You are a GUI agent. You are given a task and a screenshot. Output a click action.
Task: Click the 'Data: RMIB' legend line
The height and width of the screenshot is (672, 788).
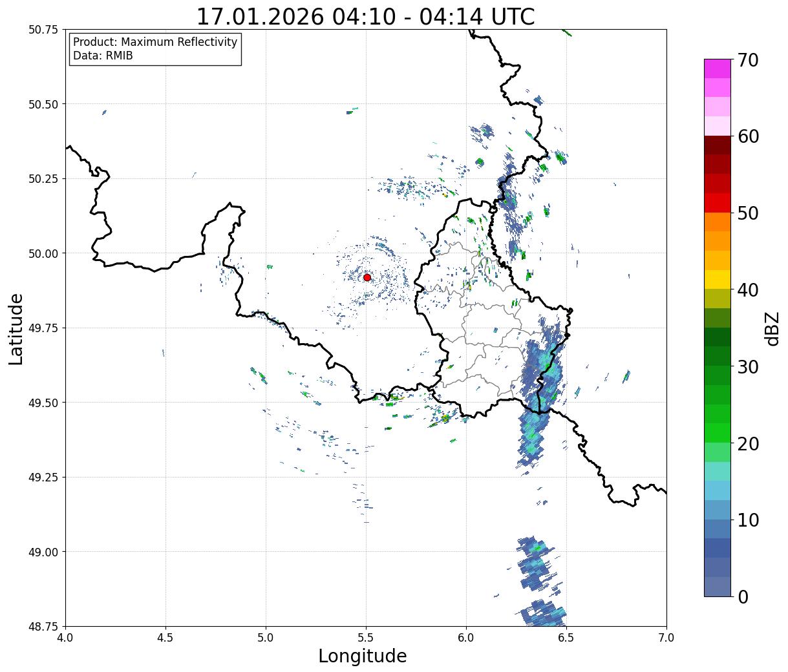point(103,56)
